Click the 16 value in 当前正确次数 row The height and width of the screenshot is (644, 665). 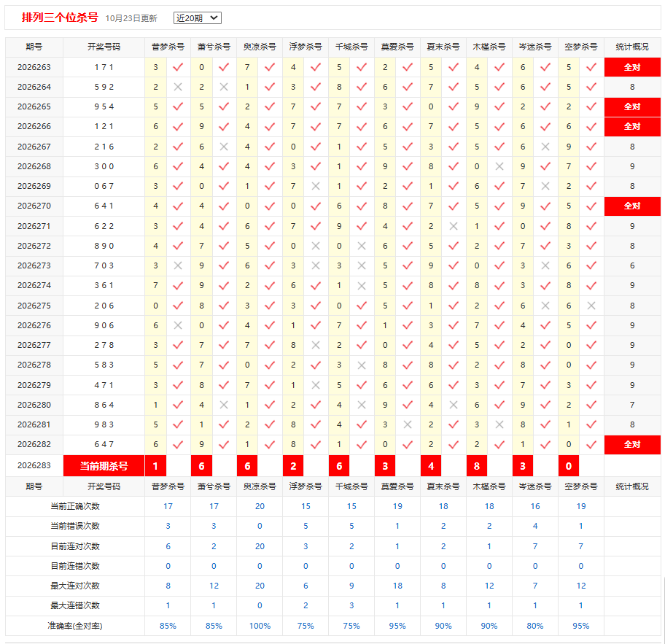535,506
